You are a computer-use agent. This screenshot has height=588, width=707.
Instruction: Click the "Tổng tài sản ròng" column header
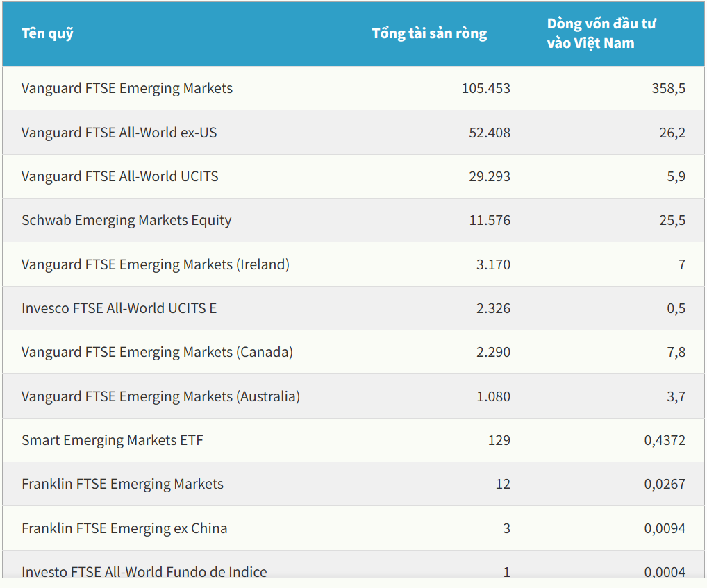point(429,33)
